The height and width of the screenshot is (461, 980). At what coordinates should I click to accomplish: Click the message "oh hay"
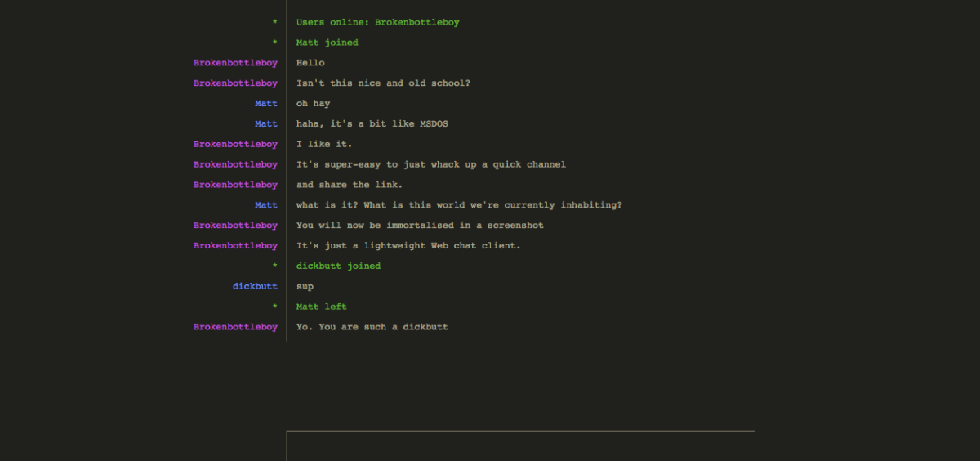(313, 104)
